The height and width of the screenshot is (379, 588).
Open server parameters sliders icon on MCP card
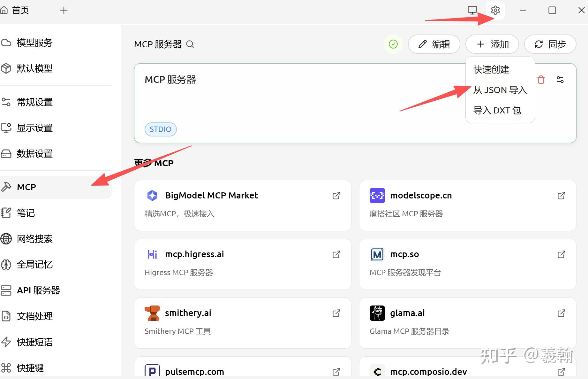(560, 80)
